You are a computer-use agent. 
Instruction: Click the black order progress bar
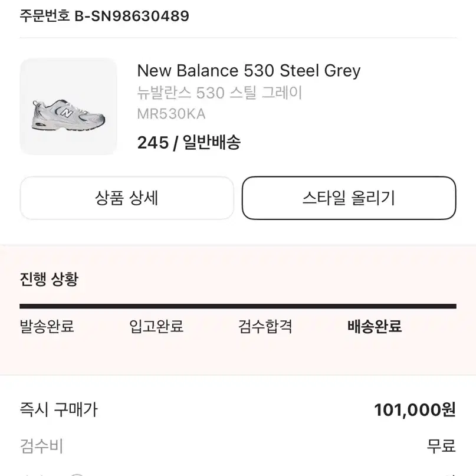(238, 306)
